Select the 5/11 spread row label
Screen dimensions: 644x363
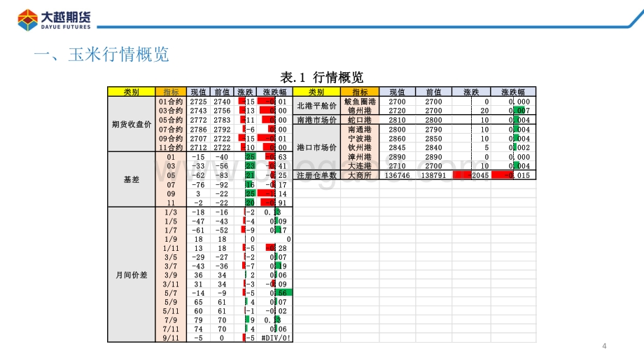171,311
